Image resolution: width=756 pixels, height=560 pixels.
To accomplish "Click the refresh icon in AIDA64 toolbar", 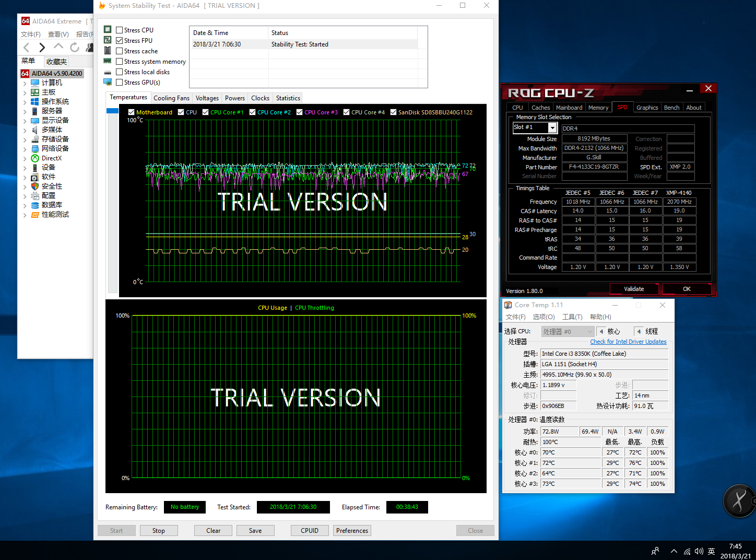I will [x=75, y=48].
